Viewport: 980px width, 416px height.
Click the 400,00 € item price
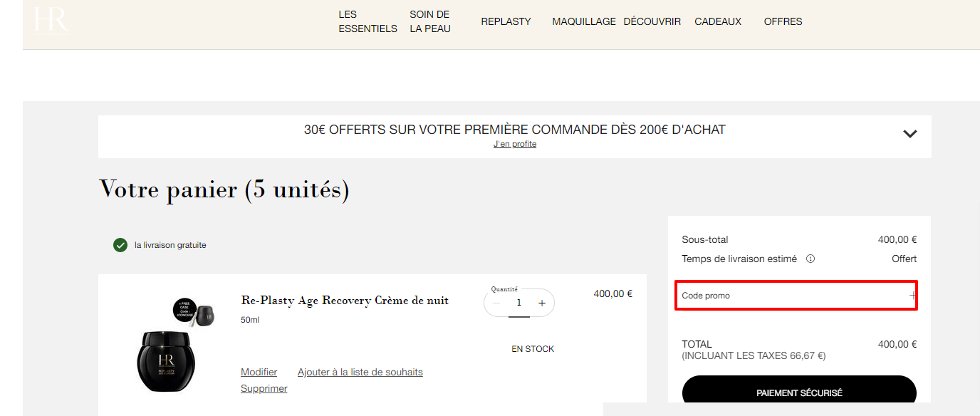pos(612,293)
